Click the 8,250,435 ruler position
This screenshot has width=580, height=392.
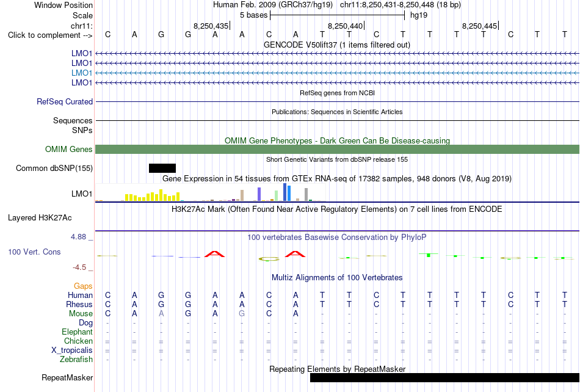[211, 26]
